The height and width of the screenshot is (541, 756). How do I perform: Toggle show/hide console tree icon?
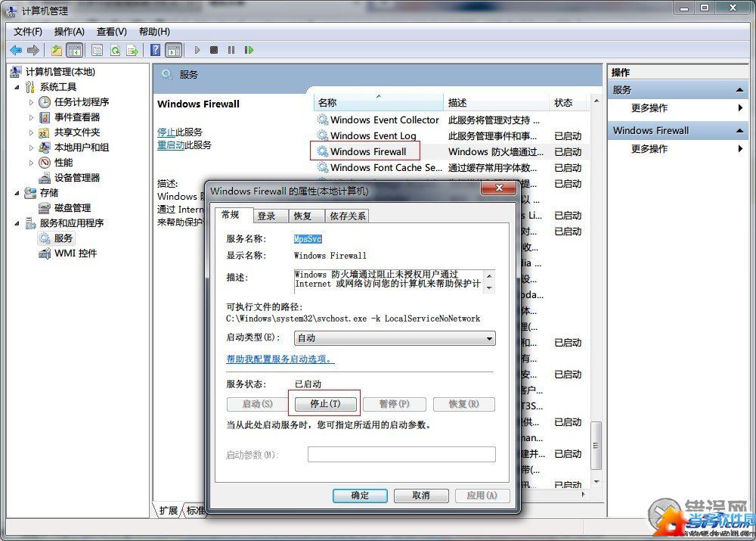point(75,50)
